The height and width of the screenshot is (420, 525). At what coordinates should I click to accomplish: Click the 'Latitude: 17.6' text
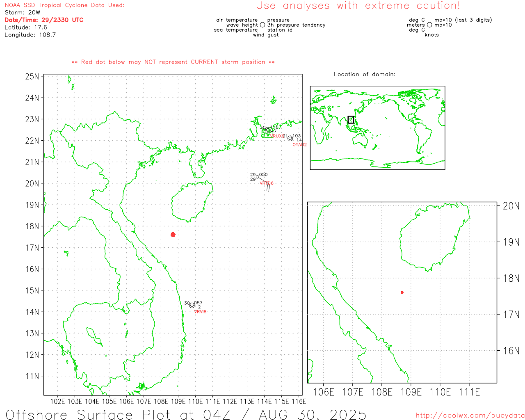pos(26,27)
